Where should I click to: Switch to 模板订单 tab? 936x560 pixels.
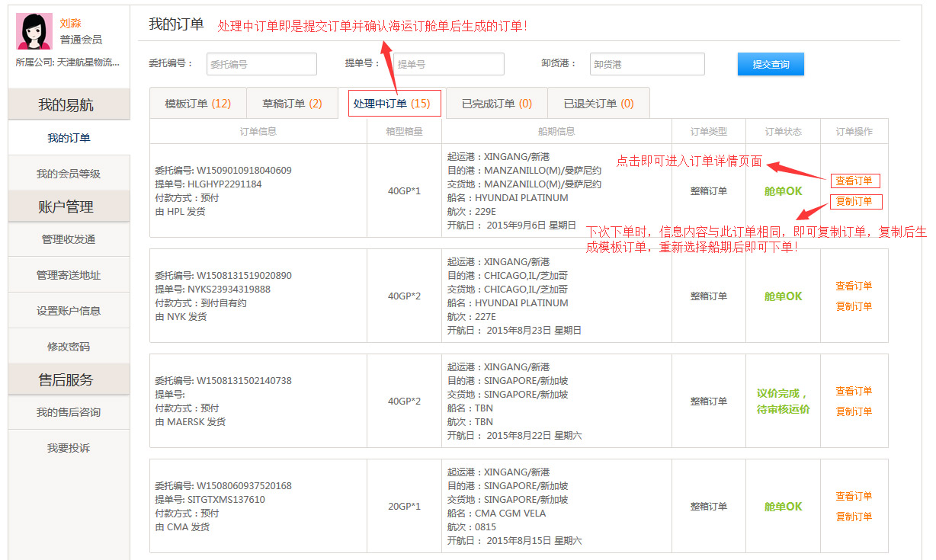(198, 104)
